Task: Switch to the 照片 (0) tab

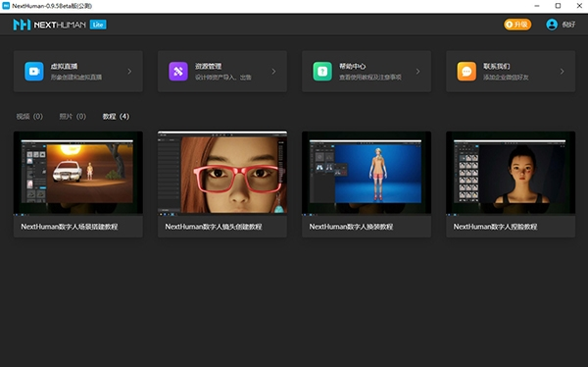Action: [73, 117]
